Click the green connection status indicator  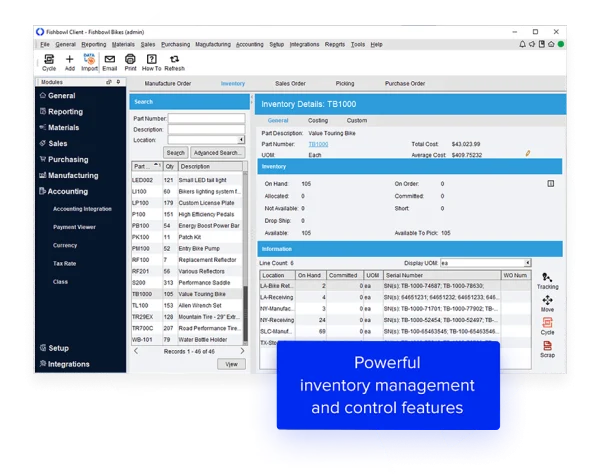click(561, 44)
